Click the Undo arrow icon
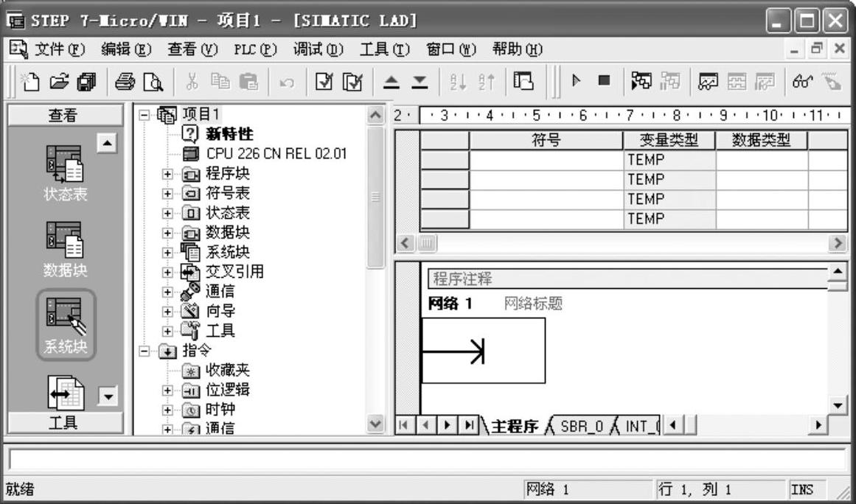This screenshot has width=856, height=504. [287, 83]
